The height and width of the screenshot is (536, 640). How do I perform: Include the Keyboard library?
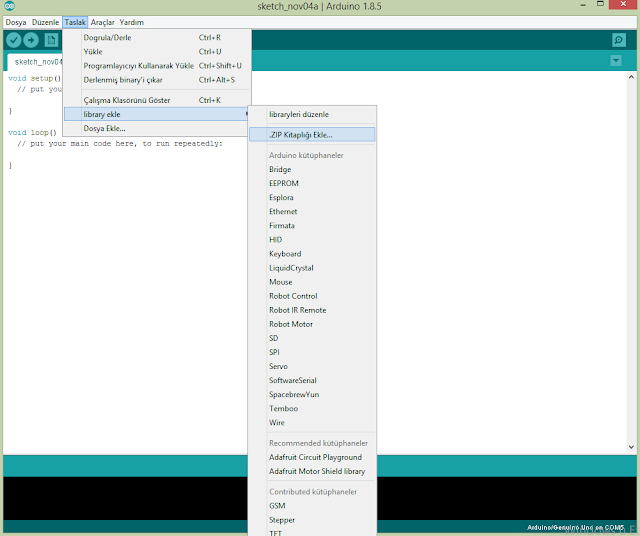(312, 254)
